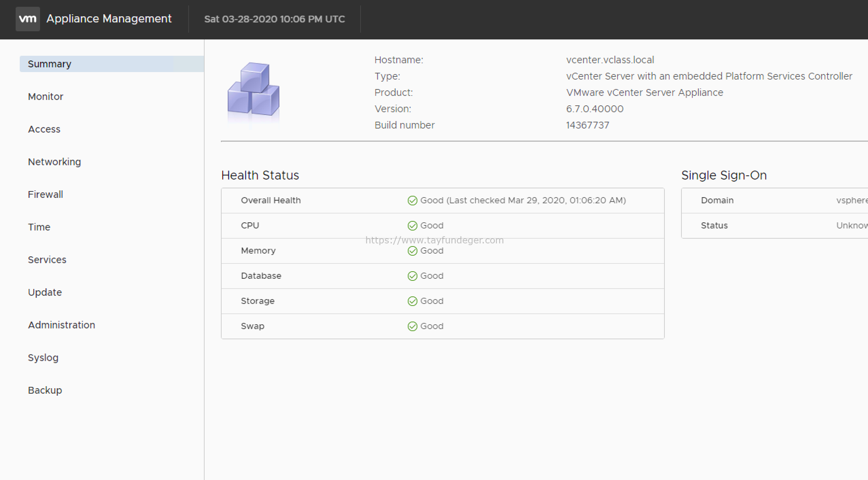The height and width of the screenshot is (480, 868).
Task: Go to the Backup page
Action: coord(45,390)
